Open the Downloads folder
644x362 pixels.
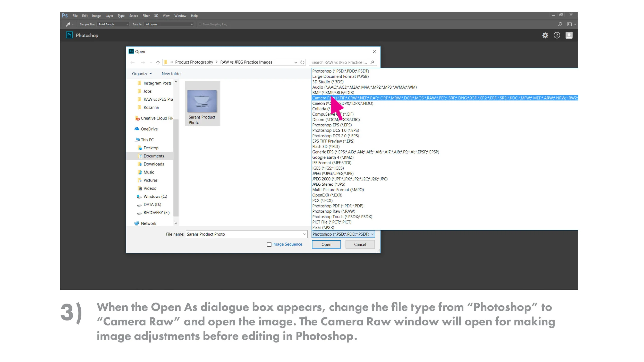[x=151, y=164]
